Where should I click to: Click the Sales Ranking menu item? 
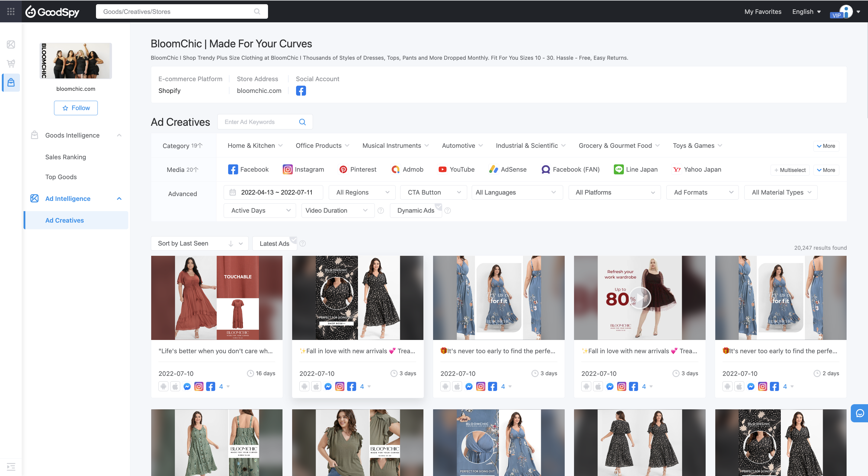click(65, 157)
